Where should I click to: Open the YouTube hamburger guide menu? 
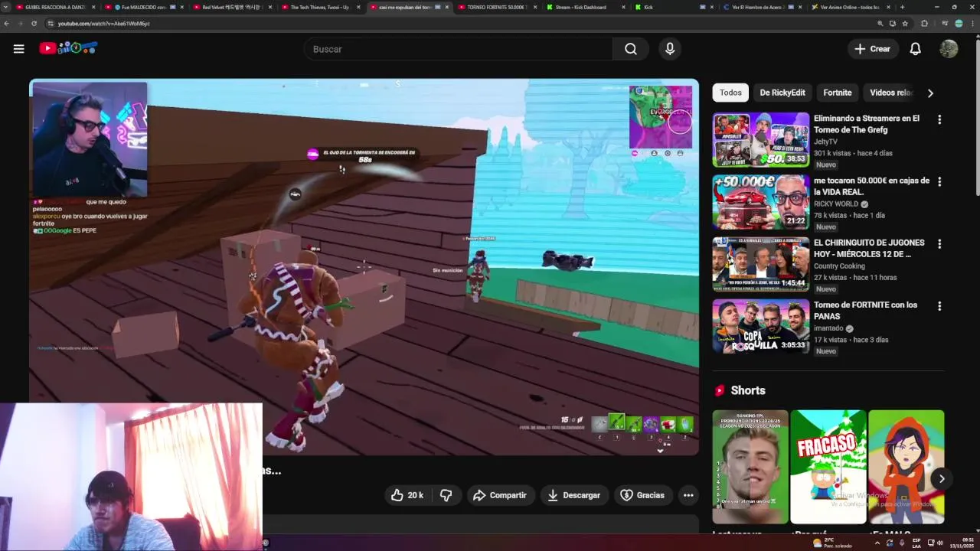point(18,49)
